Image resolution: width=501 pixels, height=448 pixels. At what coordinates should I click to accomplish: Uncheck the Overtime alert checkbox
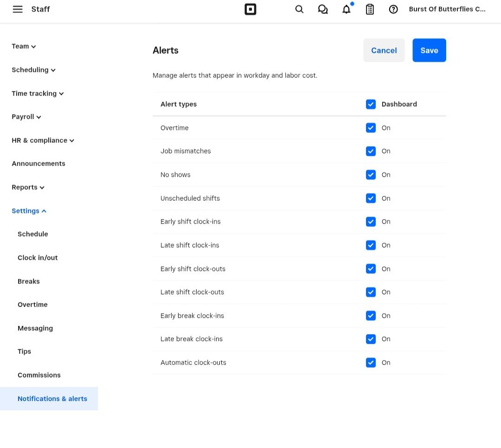click(371, 128)
